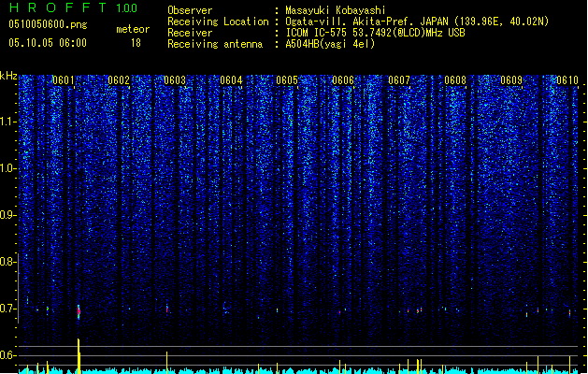Viewport: 588px width, 374px height.
Task: Click the 0.7 kHz axis tick label
Action: [x=7, y=309]
